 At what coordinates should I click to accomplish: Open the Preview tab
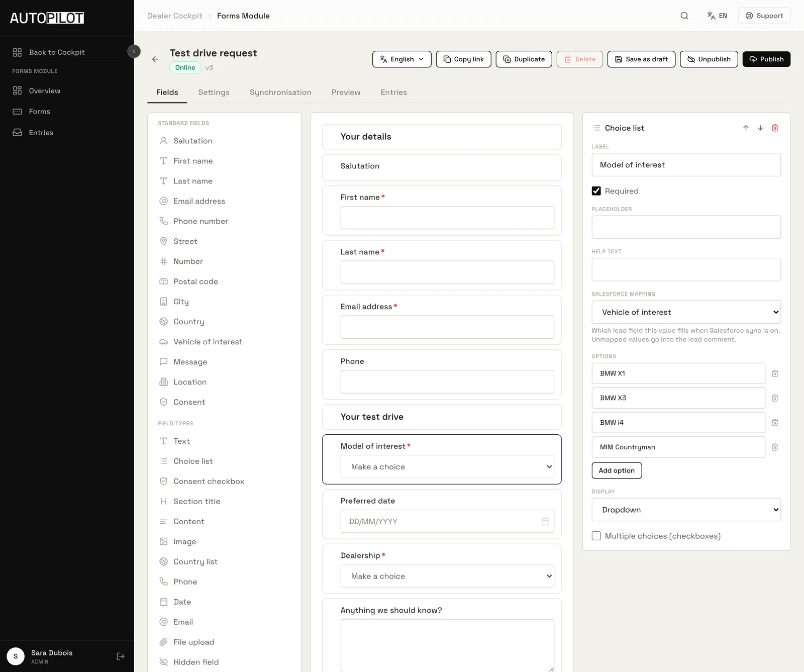point(346,92)
